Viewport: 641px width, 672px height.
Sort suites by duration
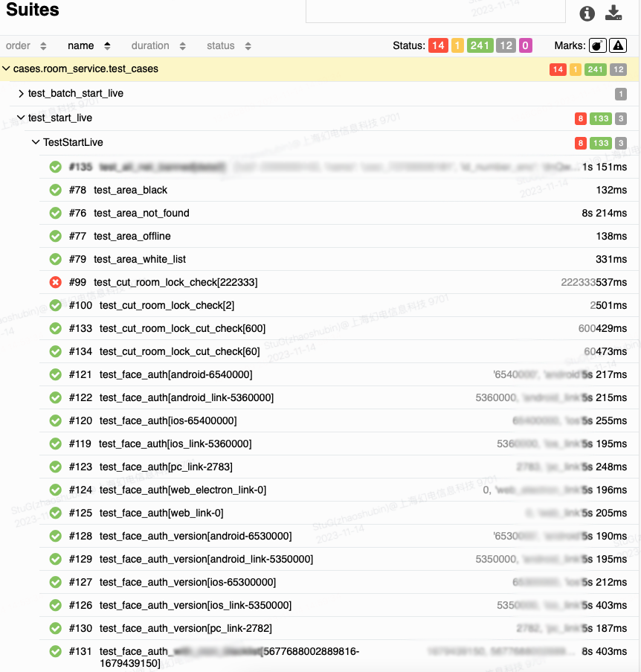click(158, 46)
